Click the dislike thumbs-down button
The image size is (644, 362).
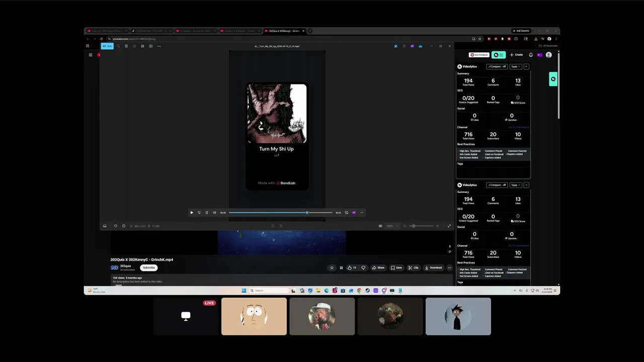[363, 267]
